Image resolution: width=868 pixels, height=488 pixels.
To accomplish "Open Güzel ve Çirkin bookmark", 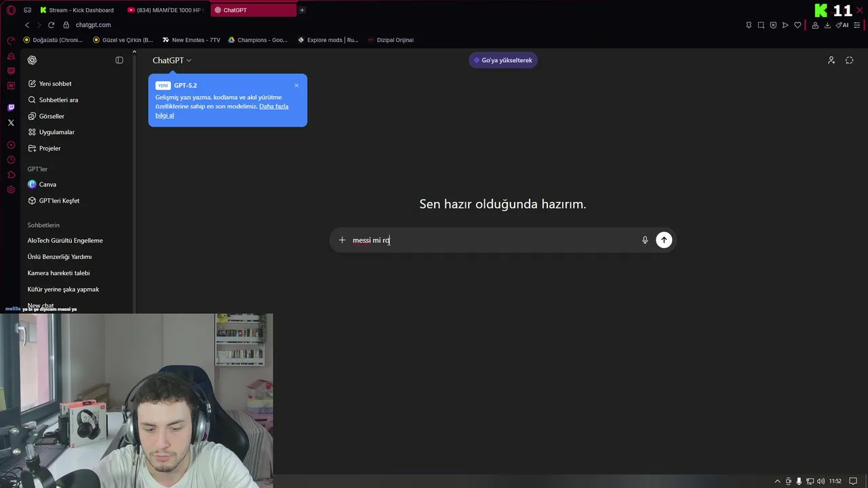I will click(123, 40).
